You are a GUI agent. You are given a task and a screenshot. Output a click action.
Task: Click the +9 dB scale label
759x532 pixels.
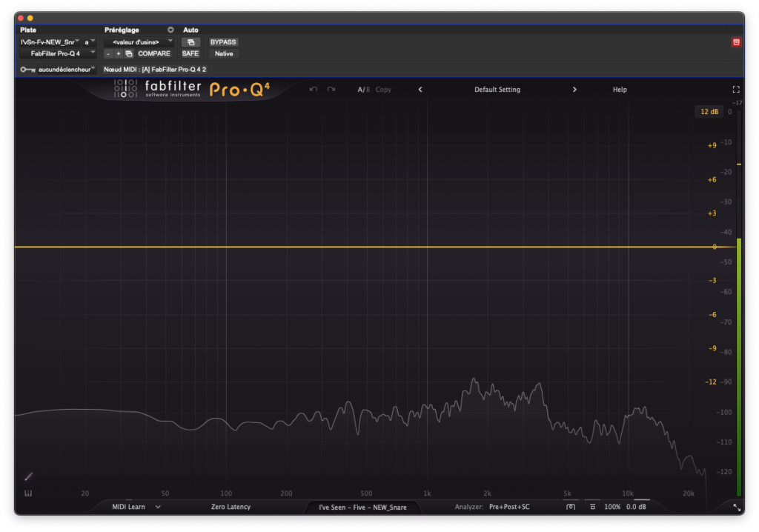point(712,146)
